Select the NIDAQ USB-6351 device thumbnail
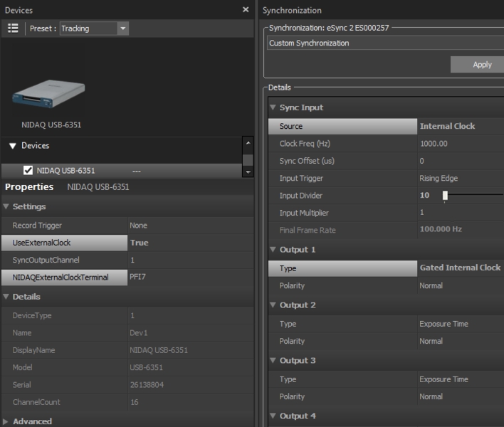 49,93
